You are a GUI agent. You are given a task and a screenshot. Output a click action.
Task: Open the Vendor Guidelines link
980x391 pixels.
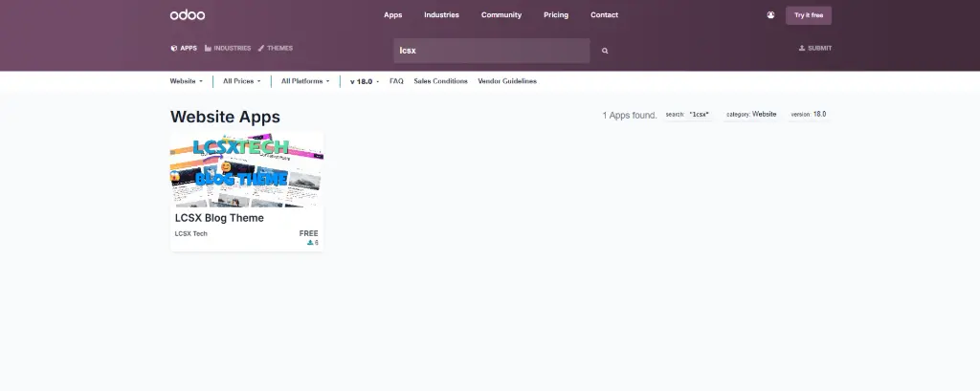tap(507, 81)
